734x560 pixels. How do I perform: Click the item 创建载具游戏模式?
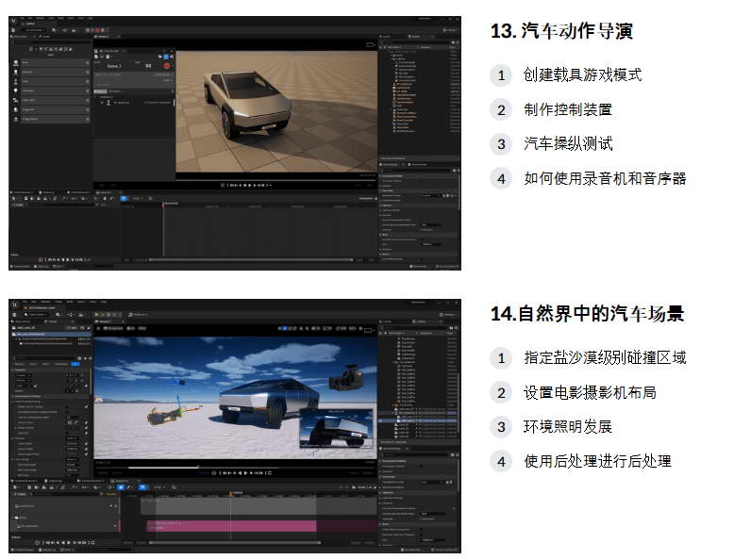(x=582, y=74)
